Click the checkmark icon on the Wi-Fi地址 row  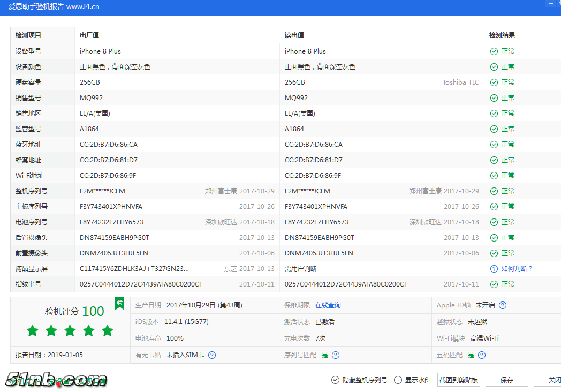tap(494, 175)
